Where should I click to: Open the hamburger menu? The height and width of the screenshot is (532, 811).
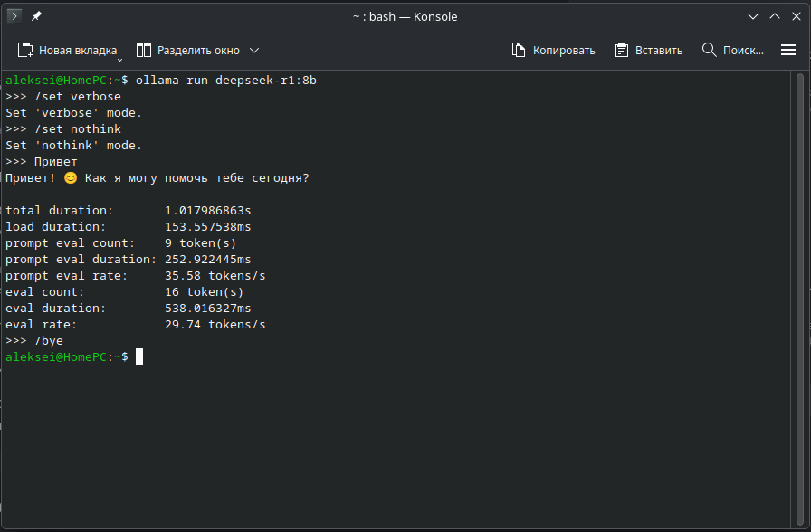788,50
